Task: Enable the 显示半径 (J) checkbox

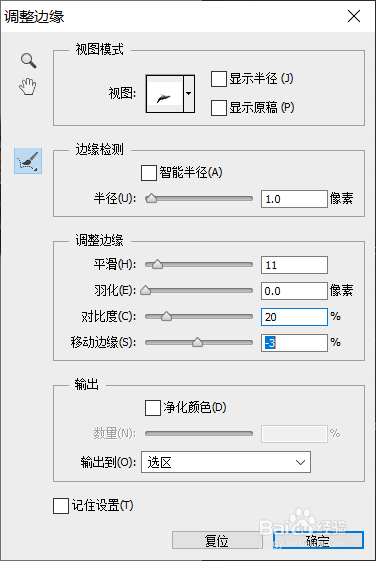Action: (x=219, y=79)
